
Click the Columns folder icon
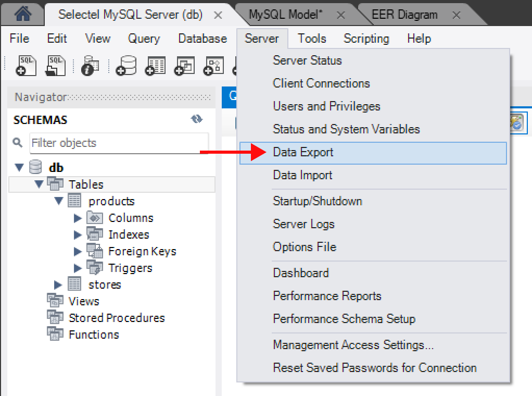tap(95, 217)
